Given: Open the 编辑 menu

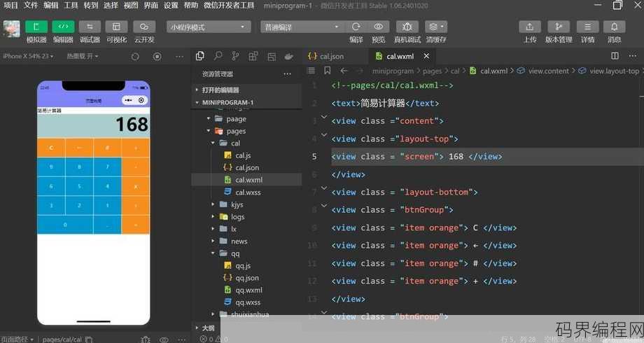Looking at the screenshot, I should 51,6.
